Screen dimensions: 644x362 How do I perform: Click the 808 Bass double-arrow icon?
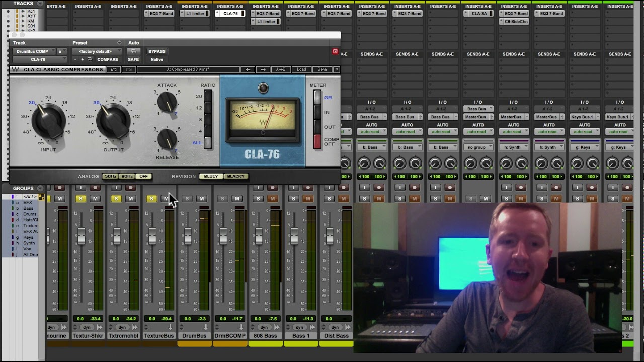point(277,327)
